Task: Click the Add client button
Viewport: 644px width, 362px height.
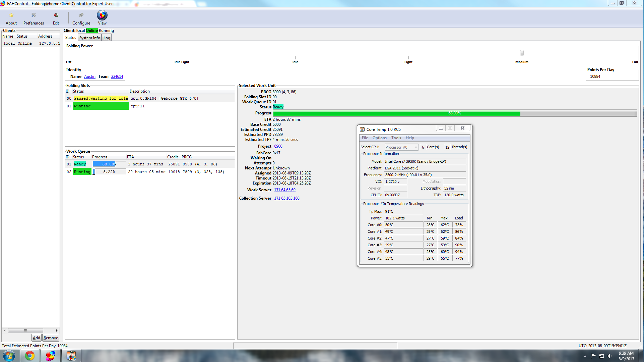Action: (37, 338)
